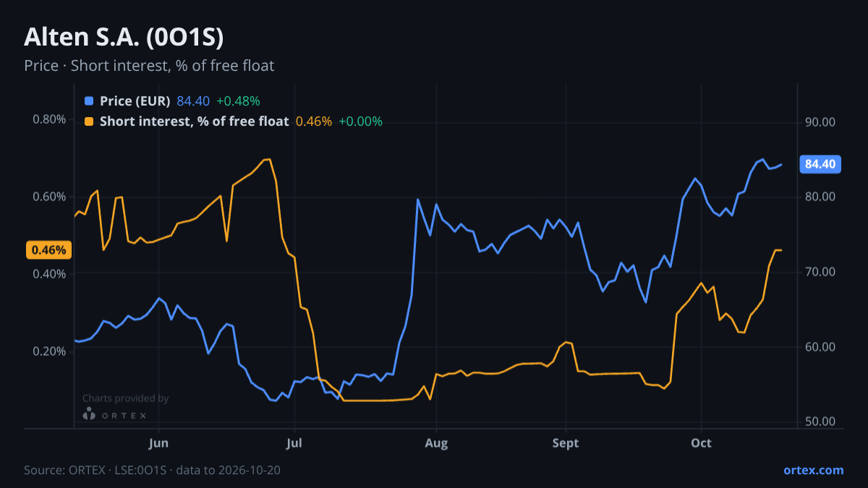Open the ortex.com link

[813, 470]
